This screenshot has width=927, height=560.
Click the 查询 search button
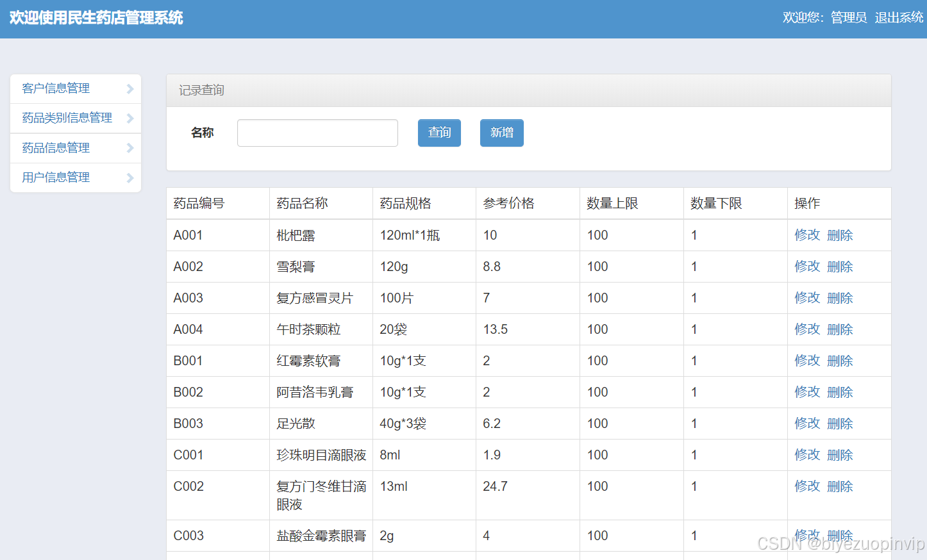pos(439,133)
